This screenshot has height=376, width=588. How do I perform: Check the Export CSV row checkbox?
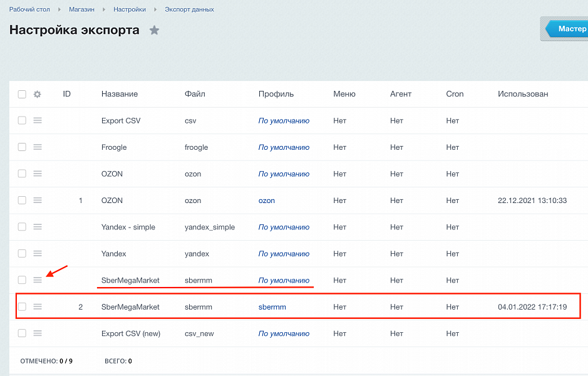click(22, 120)
